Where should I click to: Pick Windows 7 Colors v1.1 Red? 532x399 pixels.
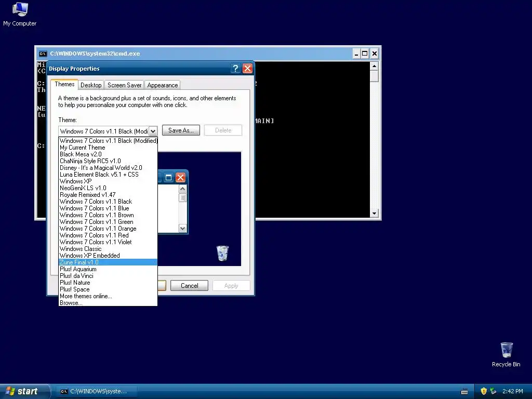tap(108, 235)
